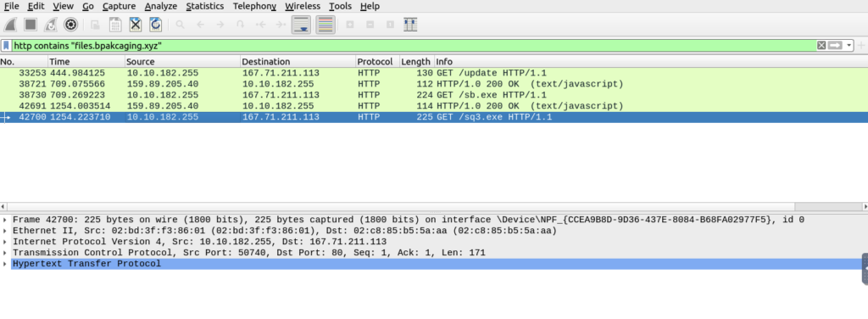Open a capture file from toolbar

(x=95, y=25)
